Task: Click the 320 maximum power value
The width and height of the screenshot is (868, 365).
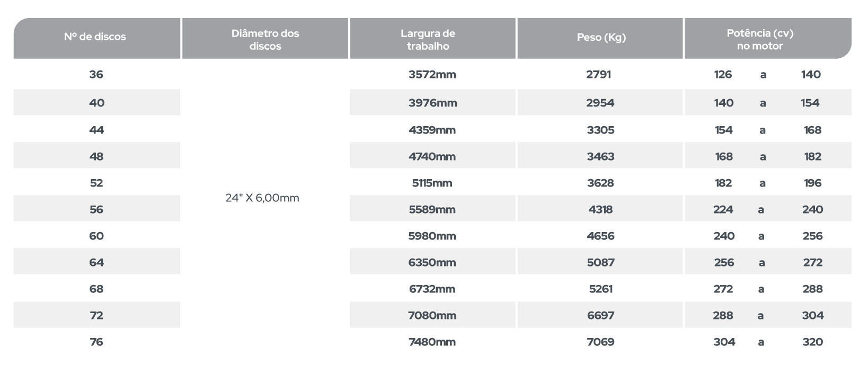Action: [812, 342]
